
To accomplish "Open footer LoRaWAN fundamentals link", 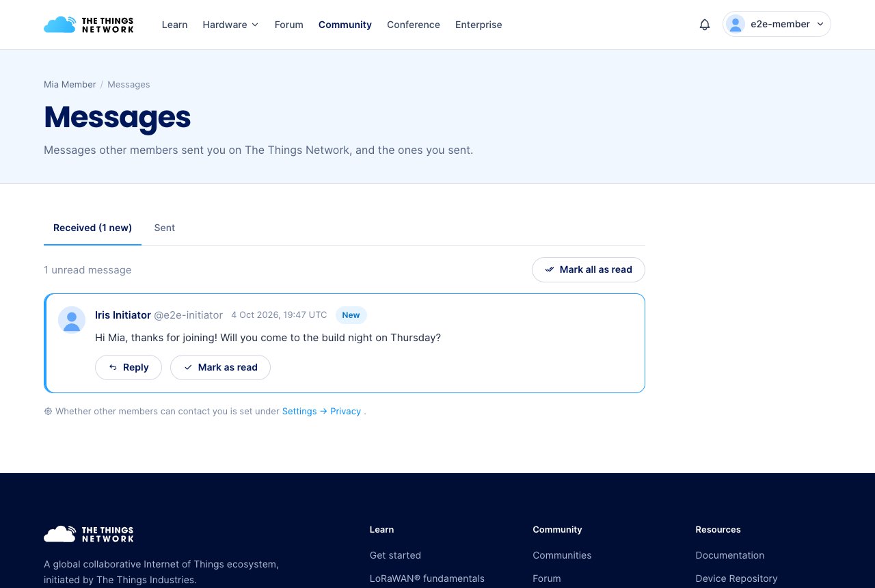I will click(x=427, y=578).
